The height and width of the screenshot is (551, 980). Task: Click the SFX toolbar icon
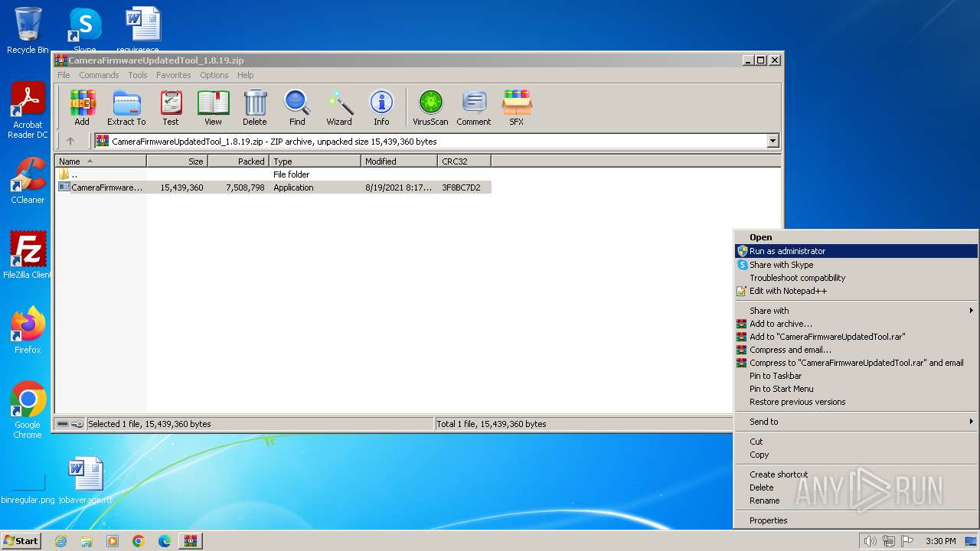(x=517, y=107)
